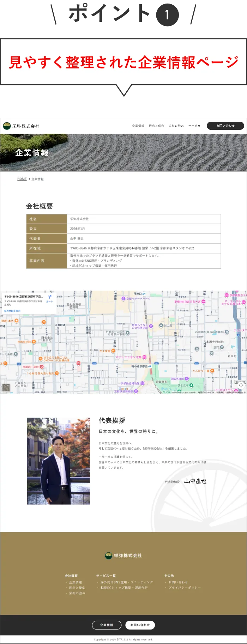Image resolution: width=247 pixels, height=644 pixels.
Task: Click the footer 栄弥株式会社 logo
Action: click(123, 555)
